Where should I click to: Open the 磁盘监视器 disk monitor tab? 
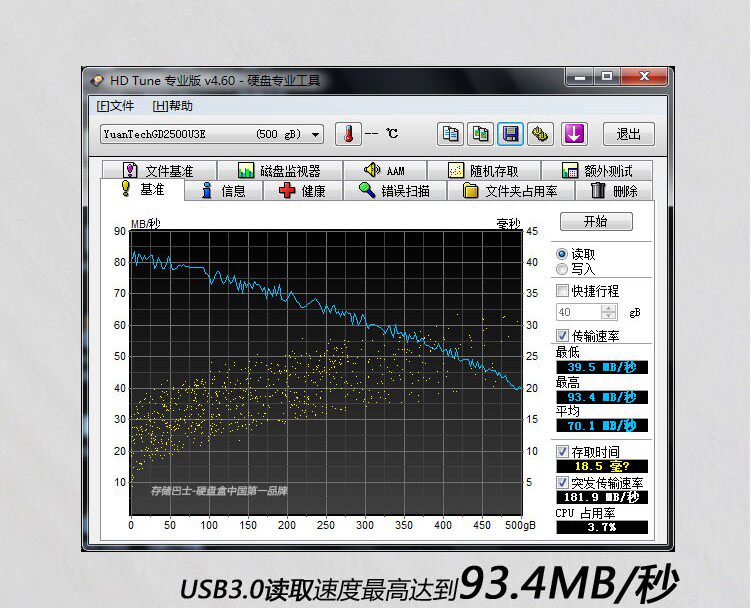pos(279,171)
